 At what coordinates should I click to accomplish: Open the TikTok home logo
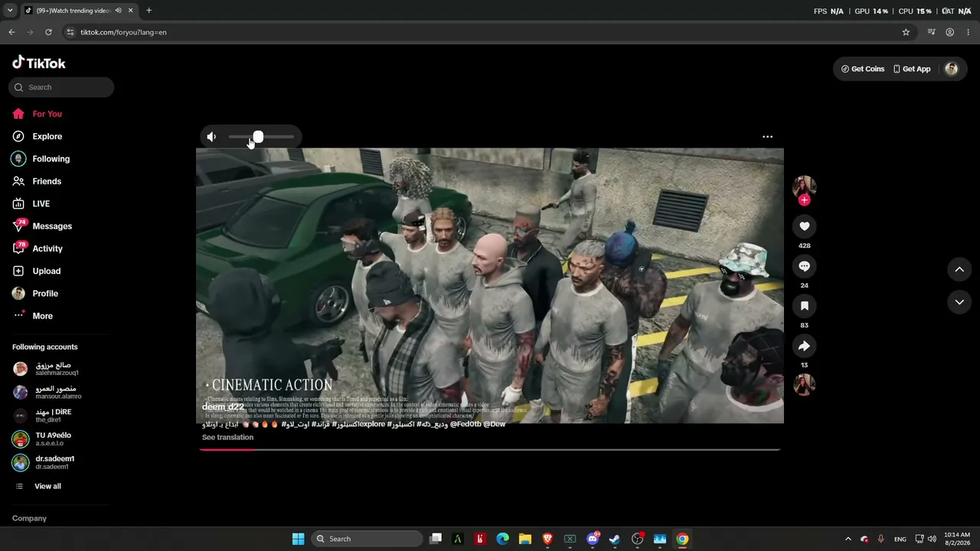tap(39, 63)
